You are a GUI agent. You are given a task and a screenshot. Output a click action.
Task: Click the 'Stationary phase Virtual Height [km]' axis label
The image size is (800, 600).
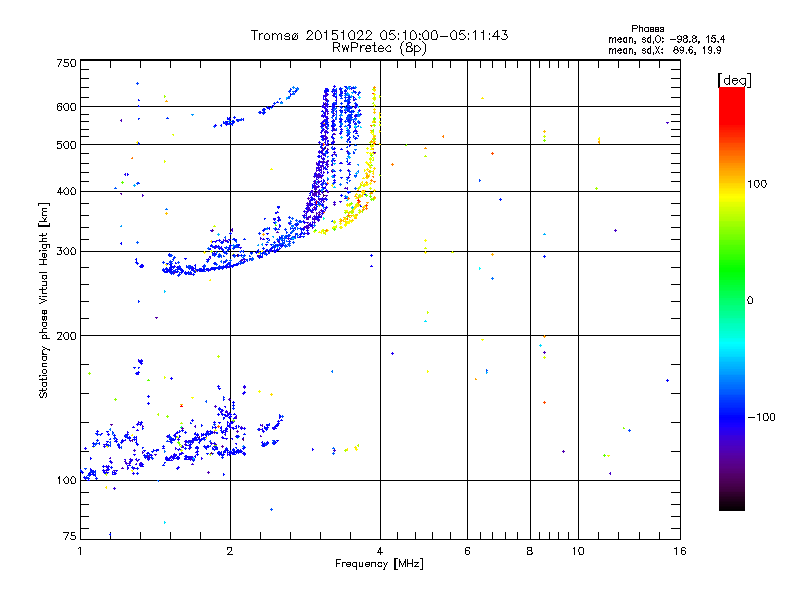point(44,300)
